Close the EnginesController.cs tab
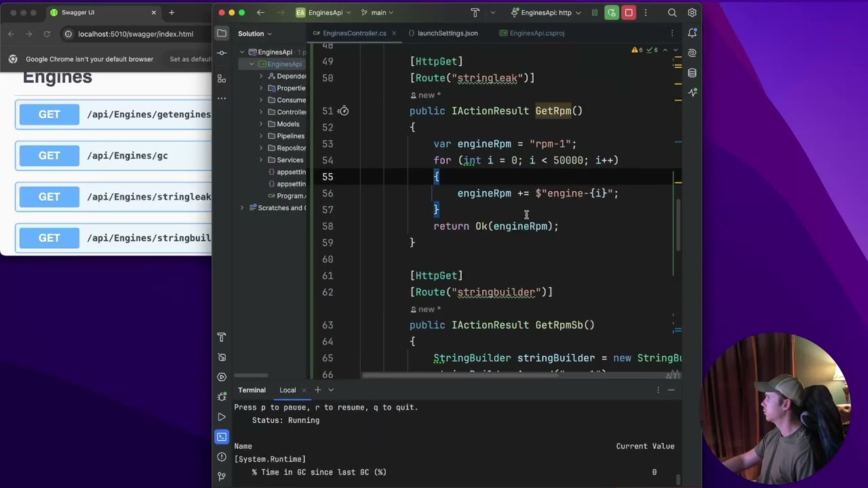Screen dimensions: 868x488 point(393,33)
